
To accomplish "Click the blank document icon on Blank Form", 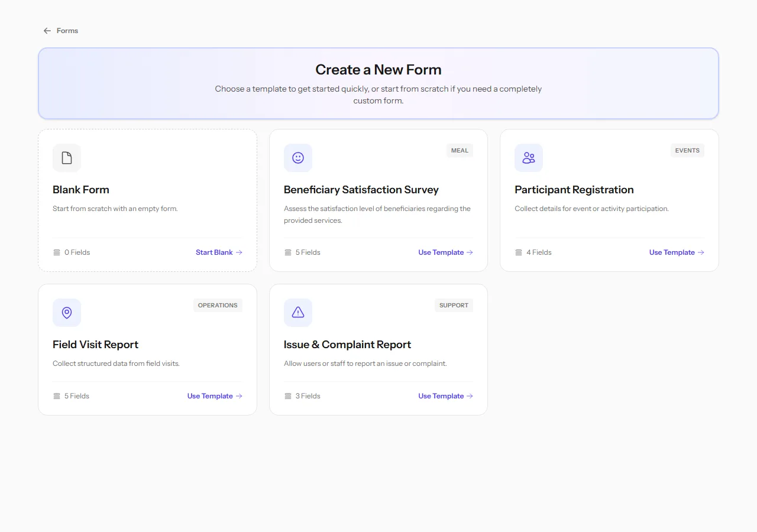I will (67, 158).
